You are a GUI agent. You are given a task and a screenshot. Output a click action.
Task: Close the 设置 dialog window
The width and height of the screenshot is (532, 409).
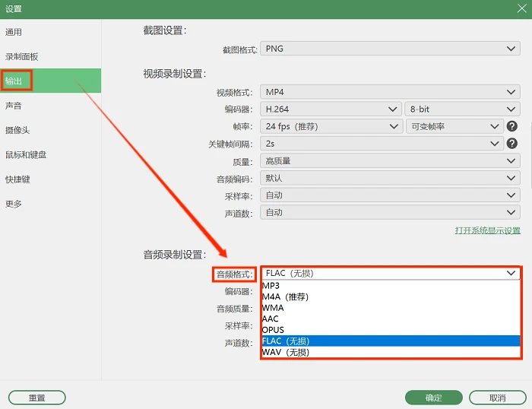click(522, 8)
